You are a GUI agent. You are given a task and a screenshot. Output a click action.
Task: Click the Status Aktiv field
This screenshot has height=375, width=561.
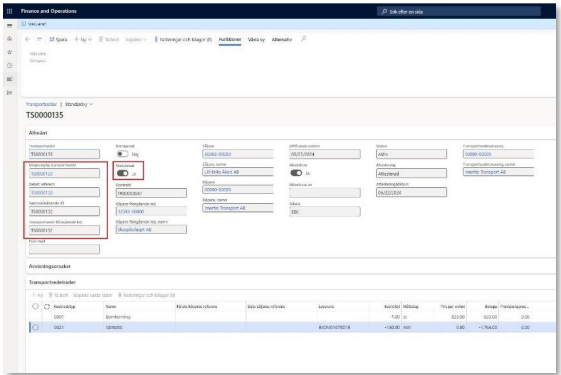411,154
